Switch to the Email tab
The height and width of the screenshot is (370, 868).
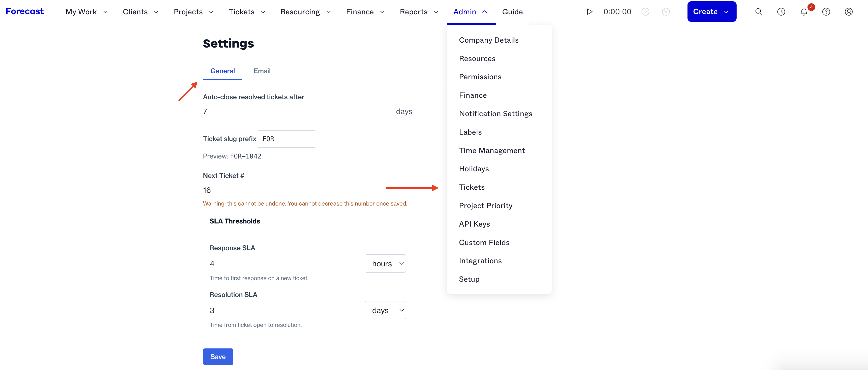[x=262, y=71]
